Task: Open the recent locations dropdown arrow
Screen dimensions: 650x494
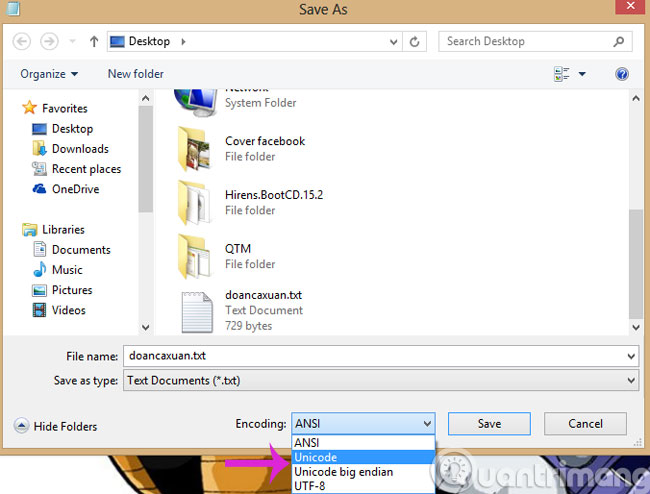Action: point(72,41)
